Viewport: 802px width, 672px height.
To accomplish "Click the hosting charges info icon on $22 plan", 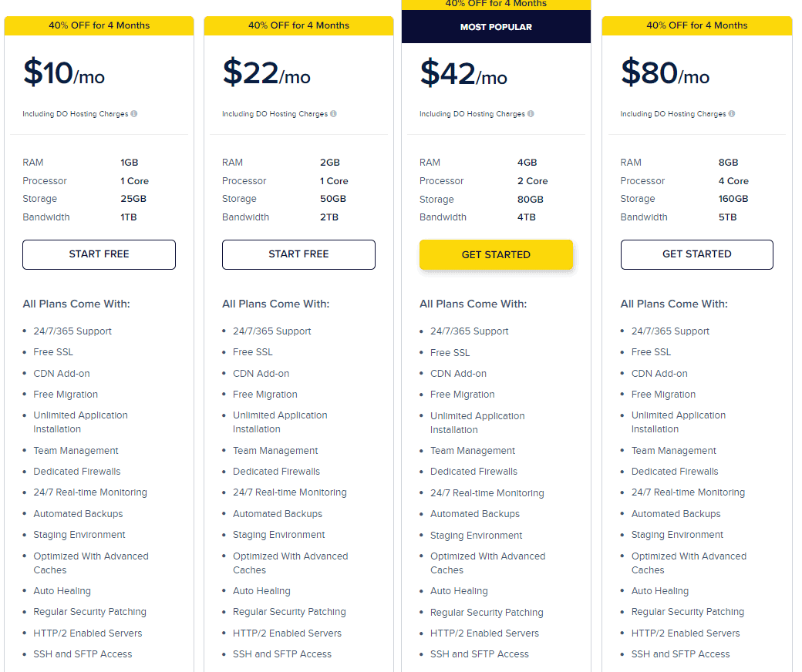I will (333, 114).
